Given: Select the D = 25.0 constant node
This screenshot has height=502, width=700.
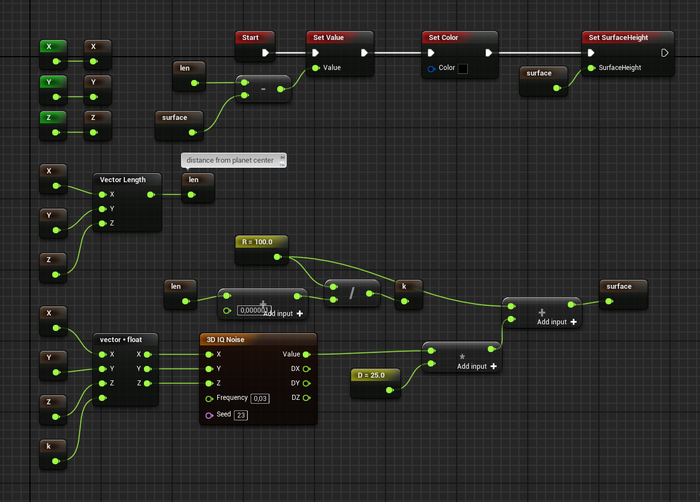Looking at the screenshot, I should click(375, 383).
